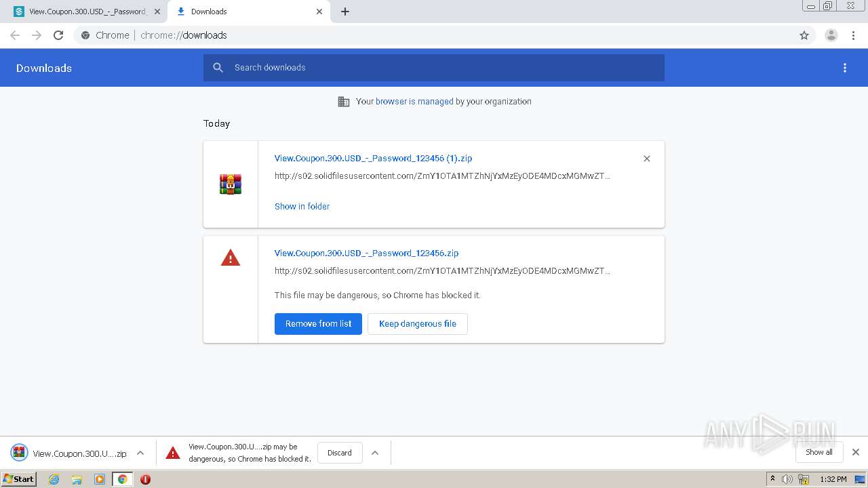This screenshot has width=868, height=488.
Task: Open a new tab with plus button
Action: pyautogui.click(x=345, y=12)
